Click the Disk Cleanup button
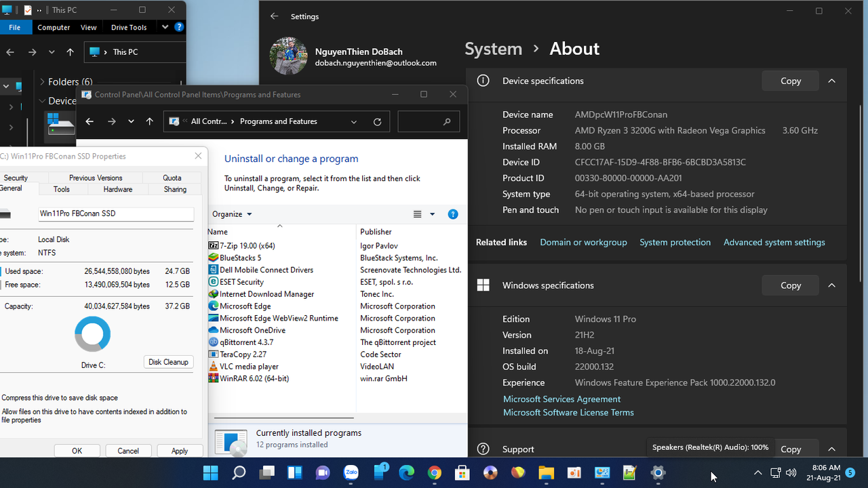This screenshot has width=868, height=488. point(168,362)
